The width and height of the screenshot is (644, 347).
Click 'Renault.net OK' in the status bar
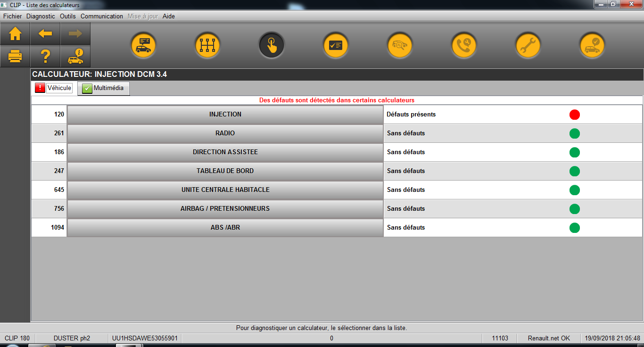(549, 339)
